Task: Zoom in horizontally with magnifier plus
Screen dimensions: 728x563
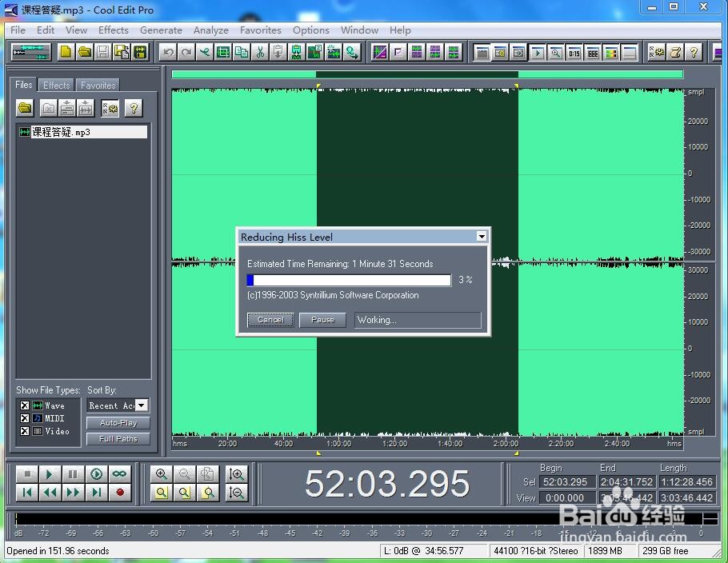Action: coord(162,474)
